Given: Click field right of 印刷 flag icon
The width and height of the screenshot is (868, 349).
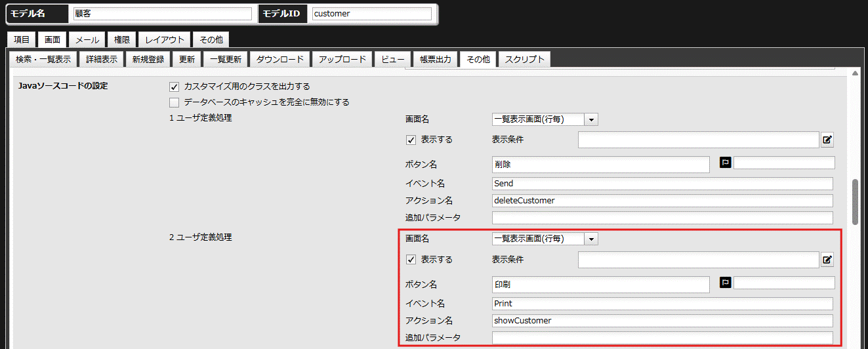Looking at the screenshot, I should point(784,283).
